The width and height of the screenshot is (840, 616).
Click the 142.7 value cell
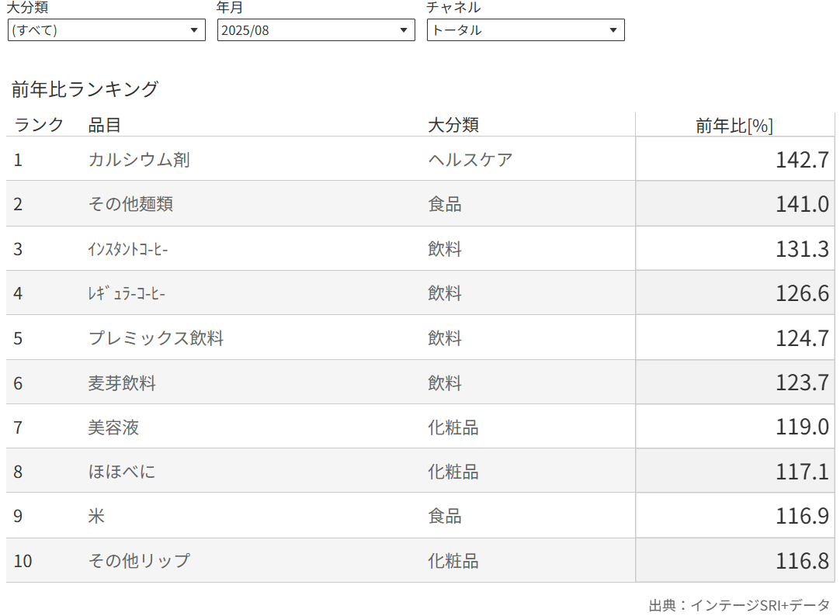[x=802, y=160]
